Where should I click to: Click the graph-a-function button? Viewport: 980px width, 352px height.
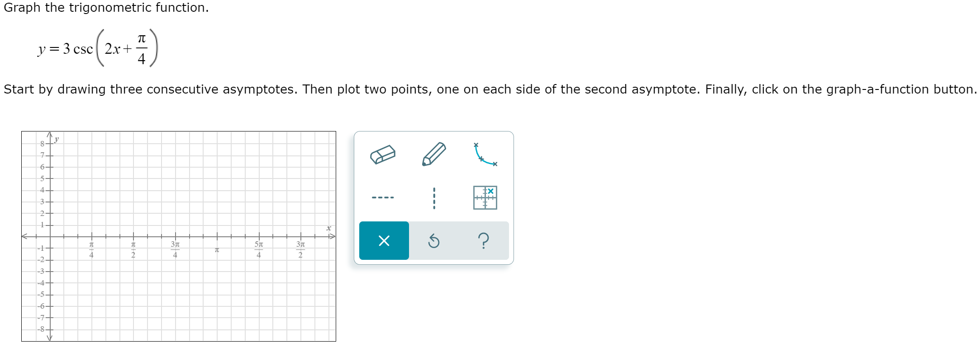pos(485,197)
